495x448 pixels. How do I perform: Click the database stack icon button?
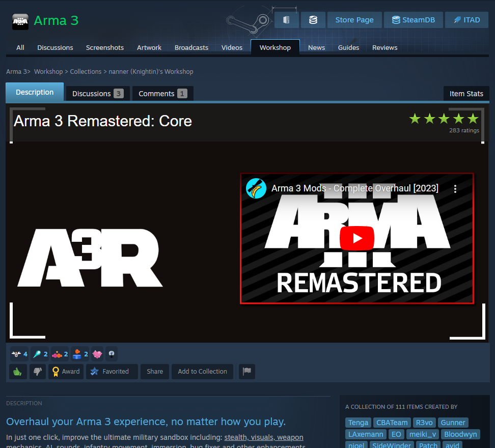pyautogui.click(x=313, y=20)
